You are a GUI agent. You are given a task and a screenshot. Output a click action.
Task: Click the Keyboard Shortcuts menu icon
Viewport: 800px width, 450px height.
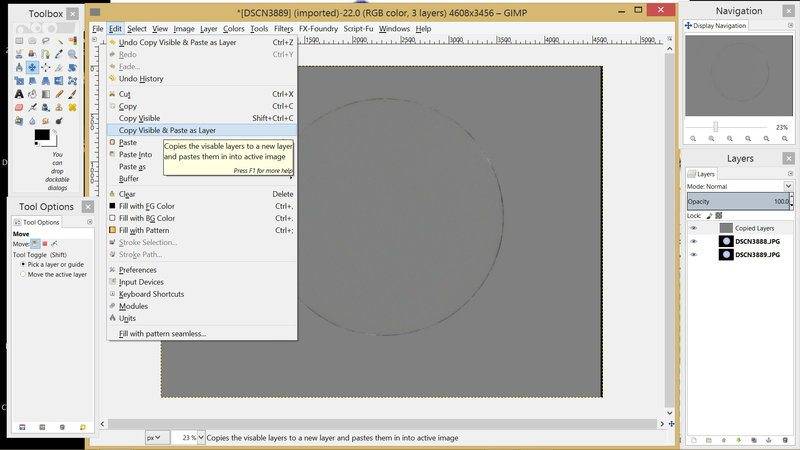point(111,294)
